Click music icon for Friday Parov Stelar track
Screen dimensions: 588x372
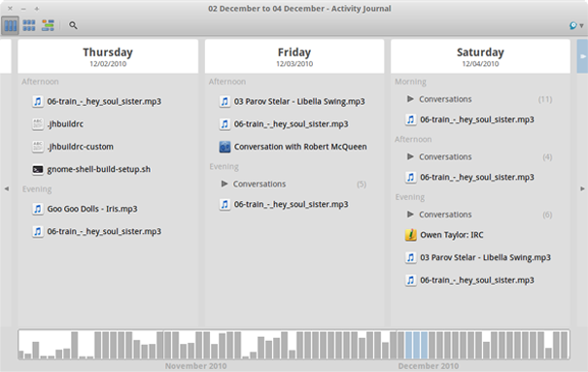pyautogui.click(x=225, y=102)
